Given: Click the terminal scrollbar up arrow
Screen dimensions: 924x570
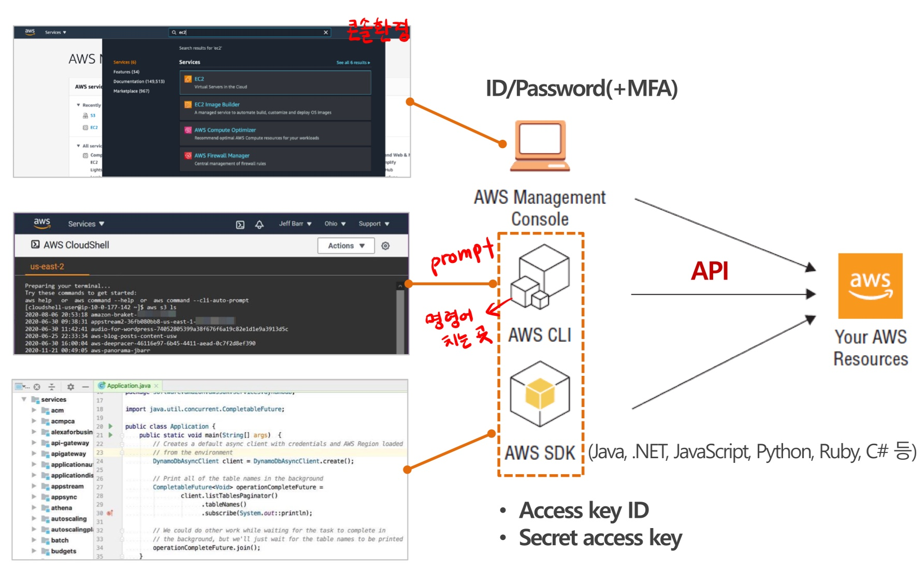Looking at the screenshot, I should 400,286.
